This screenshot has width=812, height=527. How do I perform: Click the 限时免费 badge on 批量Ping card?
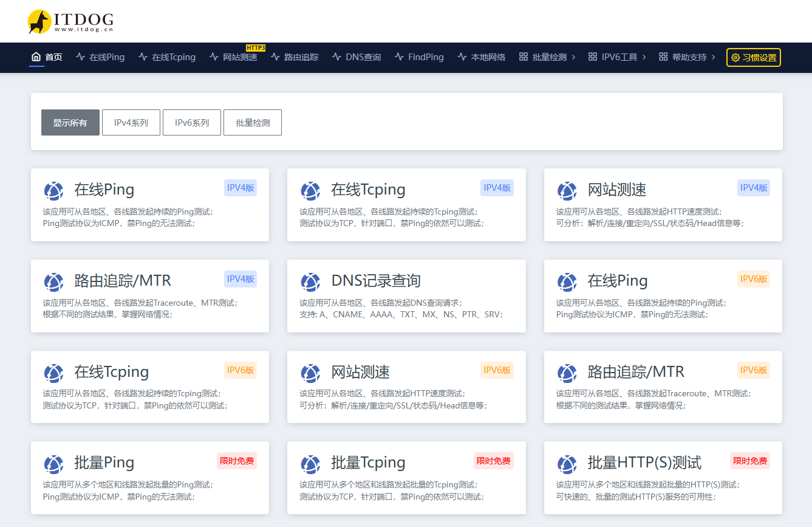click(237, 461)
